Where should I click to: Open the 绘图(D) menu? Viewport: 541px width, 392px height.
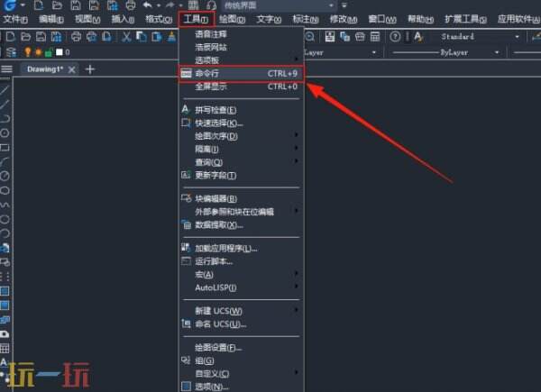tap(232, 19)
